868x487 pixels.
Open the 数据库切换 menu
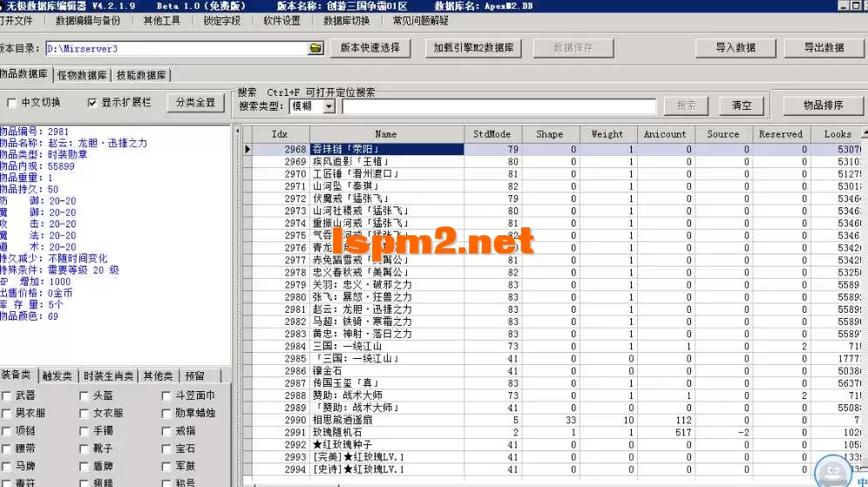(347, 21)
